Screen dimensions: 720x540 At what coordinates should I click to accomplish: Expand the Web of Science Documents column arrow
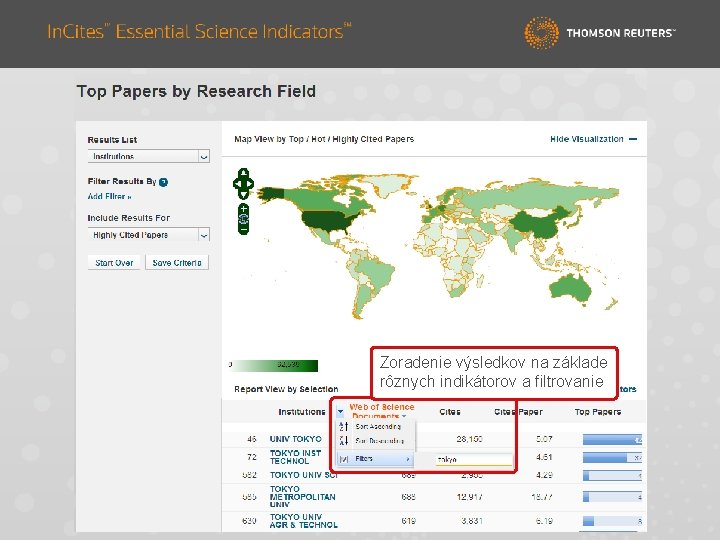coord(404,416)
